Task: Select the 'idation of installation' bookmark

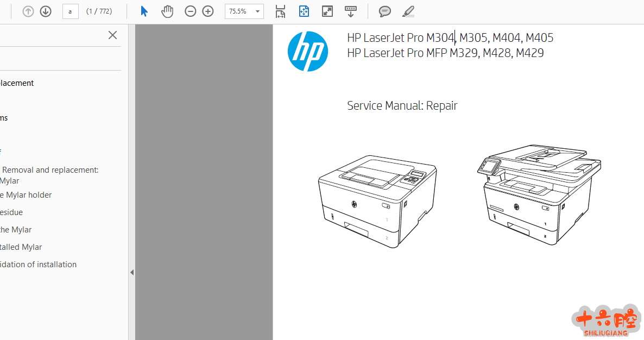Action: pos(38,265)
